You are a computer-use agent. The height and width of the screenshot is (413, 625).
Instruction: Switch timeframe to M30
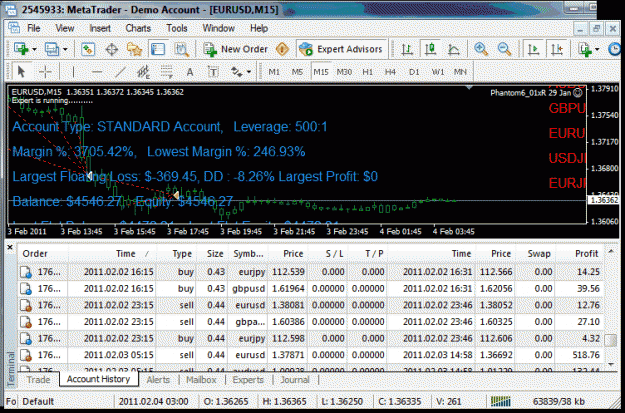[344, 72]
